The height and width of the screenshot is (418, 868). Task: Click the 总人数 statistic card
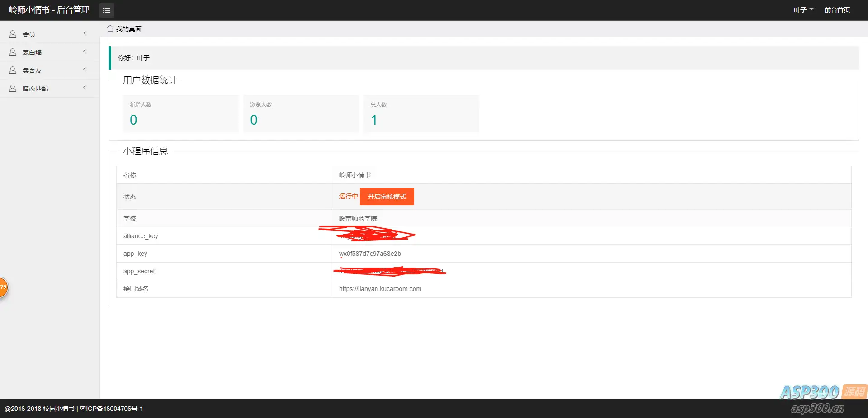click(421, 113)
